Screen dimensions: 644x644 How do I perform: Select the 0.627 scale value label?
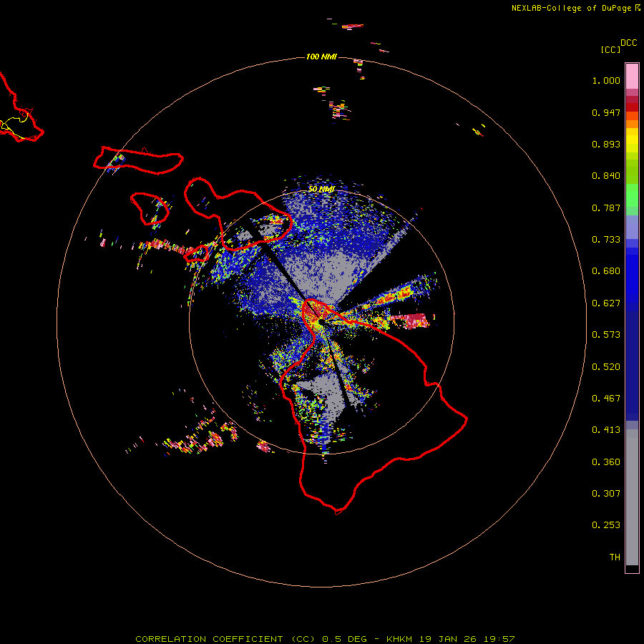point(606,303)
